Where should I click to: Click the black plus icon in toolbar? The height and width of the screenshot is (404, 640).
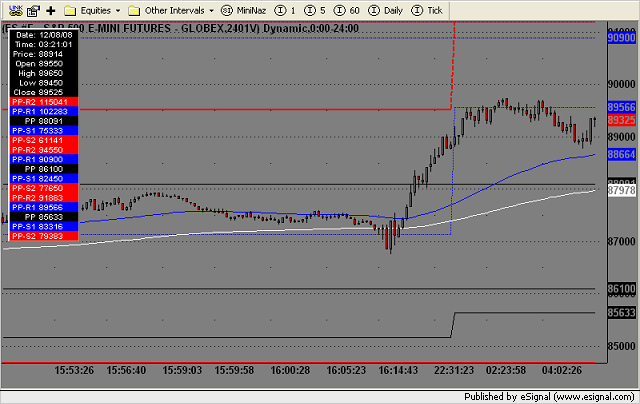[51, 11]
